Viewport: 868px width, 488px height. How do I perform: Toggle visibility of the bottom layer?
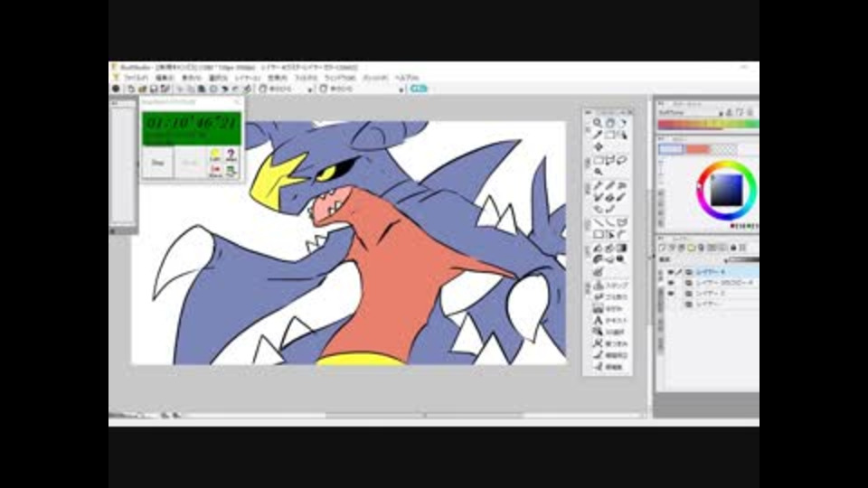tap(670, 304)
